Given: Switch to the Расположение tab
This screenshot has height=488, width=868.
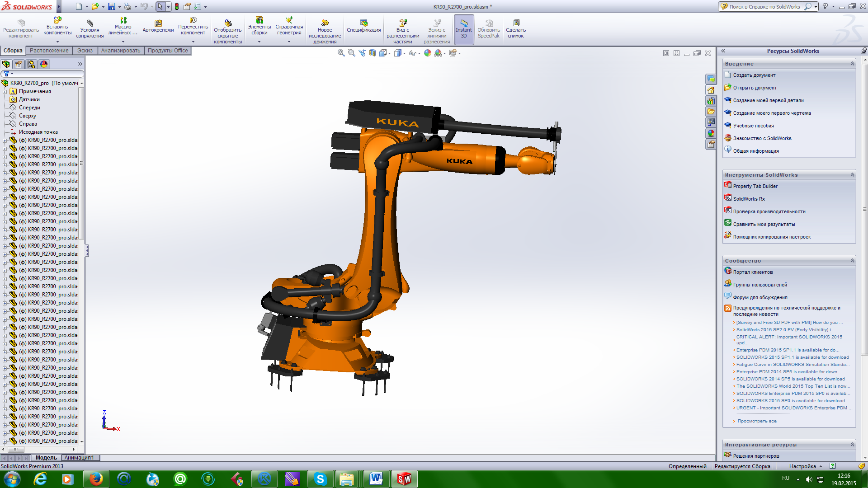Looking at the screenshot, I should (49, 51).
